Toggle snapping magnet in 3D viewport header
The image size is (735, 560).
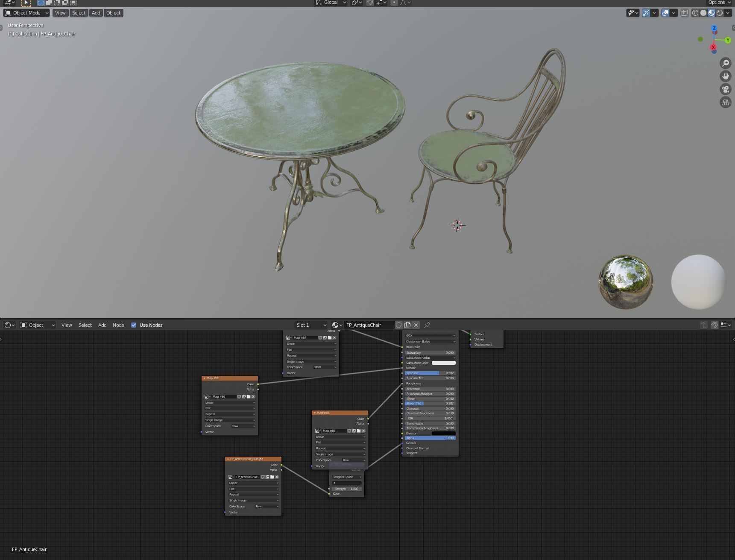pos(370,3)
